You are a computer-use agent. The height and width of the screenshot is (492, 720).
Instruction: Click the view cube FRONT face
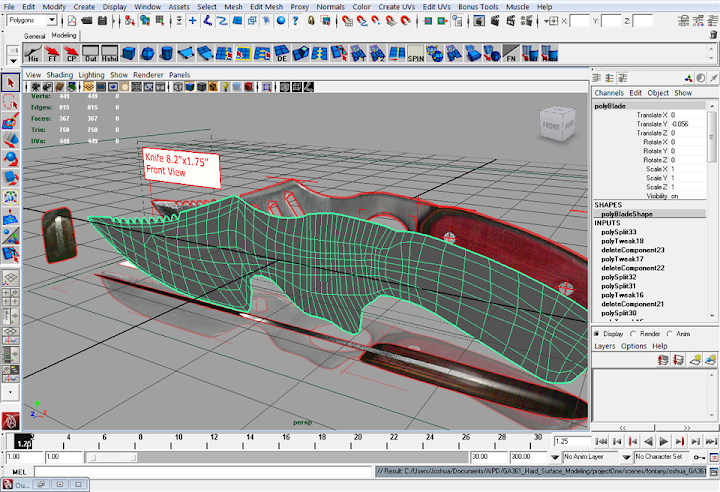551,126
